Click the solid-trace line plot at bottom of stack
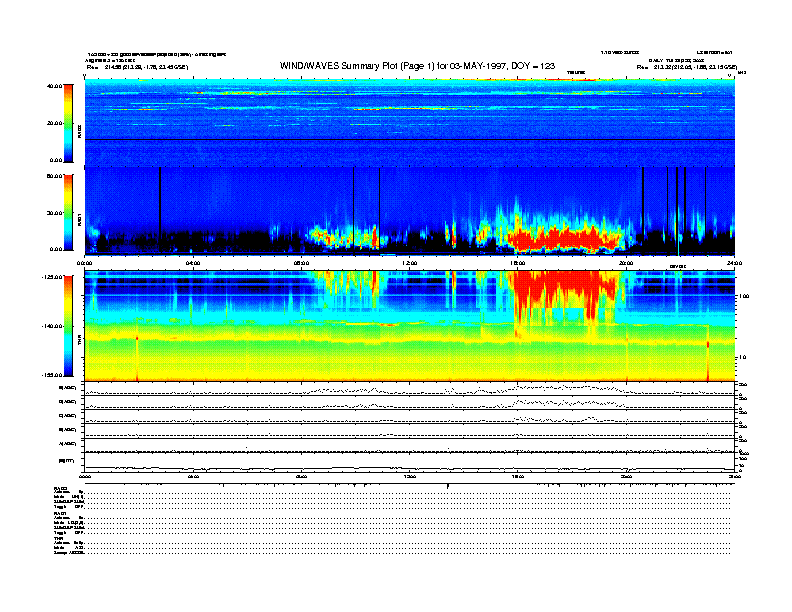The width and height of the screenshot is (792, 612). [x=410, y=463]
